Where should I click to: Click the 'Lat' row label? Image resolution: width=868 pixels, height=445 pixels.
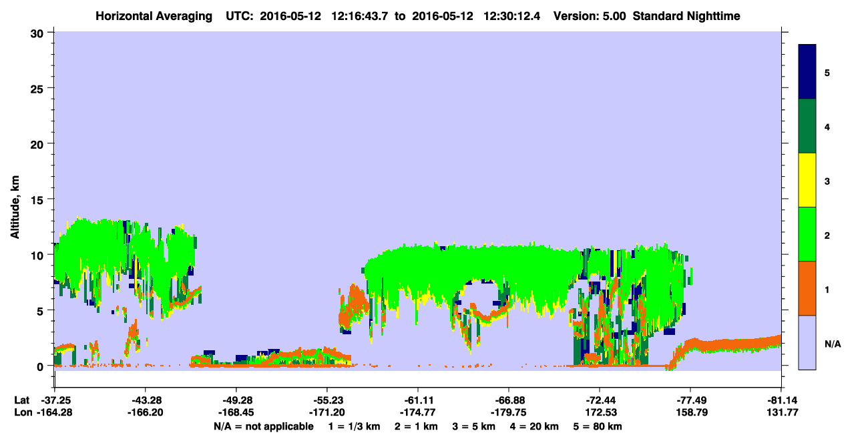coord(21,400)
